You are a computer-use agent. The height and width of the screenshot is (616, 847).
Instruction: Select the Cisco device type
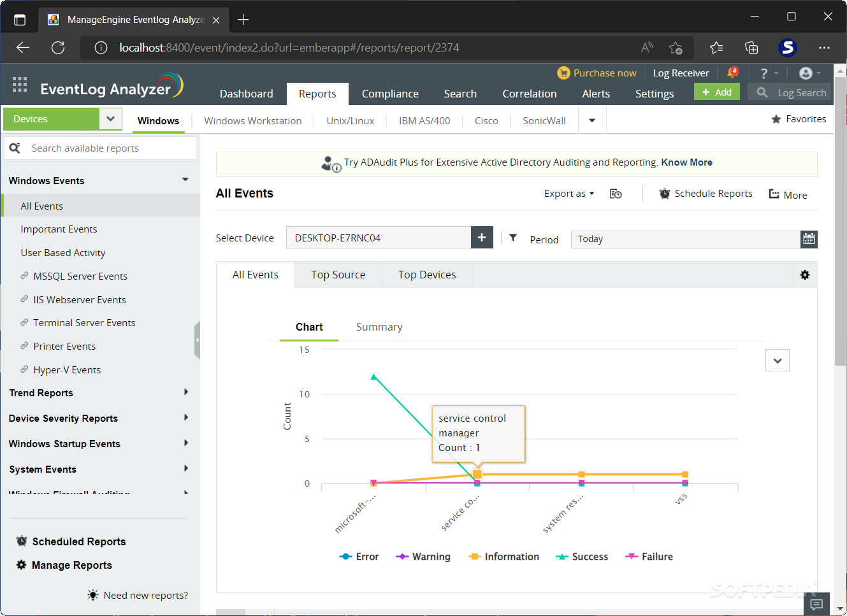click(x=486, y=120)
